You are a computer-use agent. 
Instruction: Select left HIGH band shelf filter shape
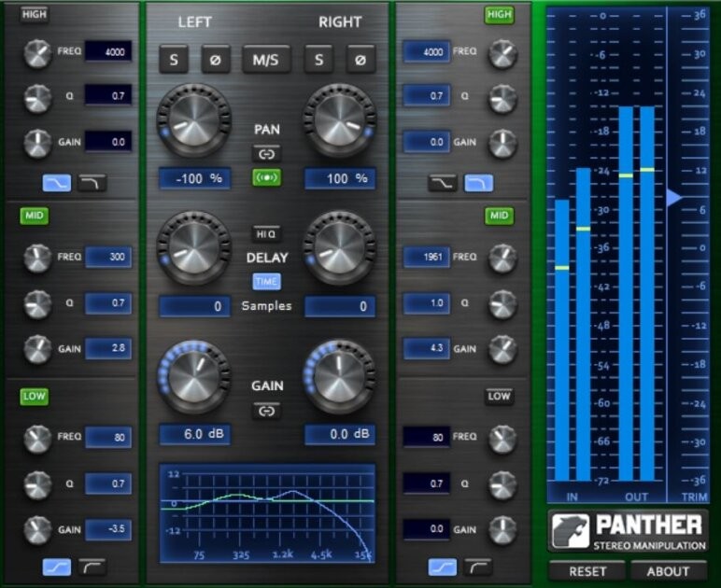click(x=57, y=183)
